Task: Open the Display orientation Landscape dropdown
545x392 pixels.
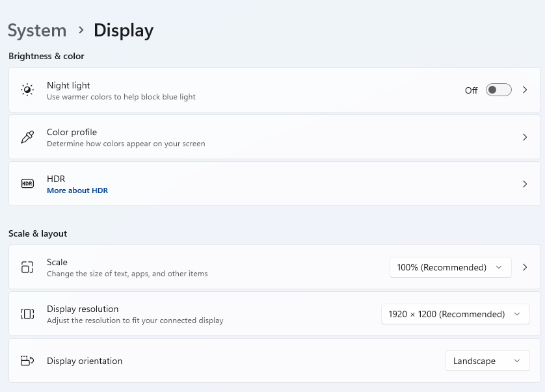Action: [x=487, y=361]
